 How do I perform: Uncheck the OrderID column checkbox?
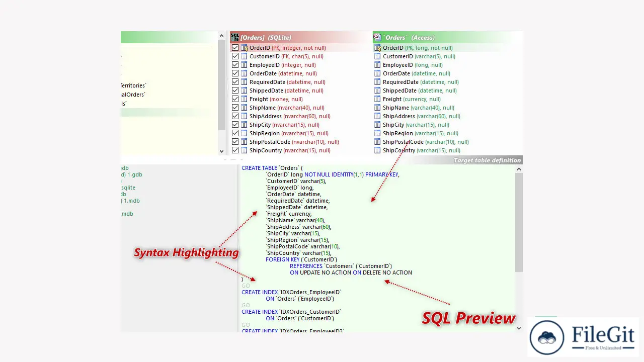click(x=235, y=48)
